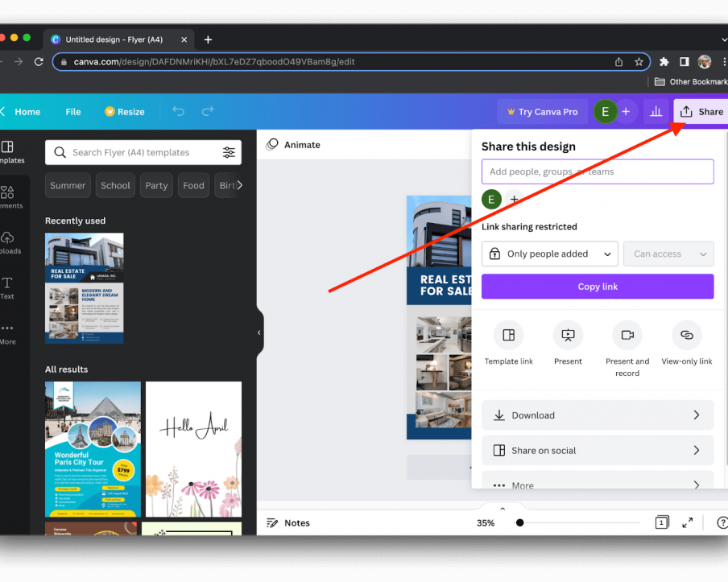728x582 pixels.
Task: Open the Only people added dropdown
Action: [549, 254]
